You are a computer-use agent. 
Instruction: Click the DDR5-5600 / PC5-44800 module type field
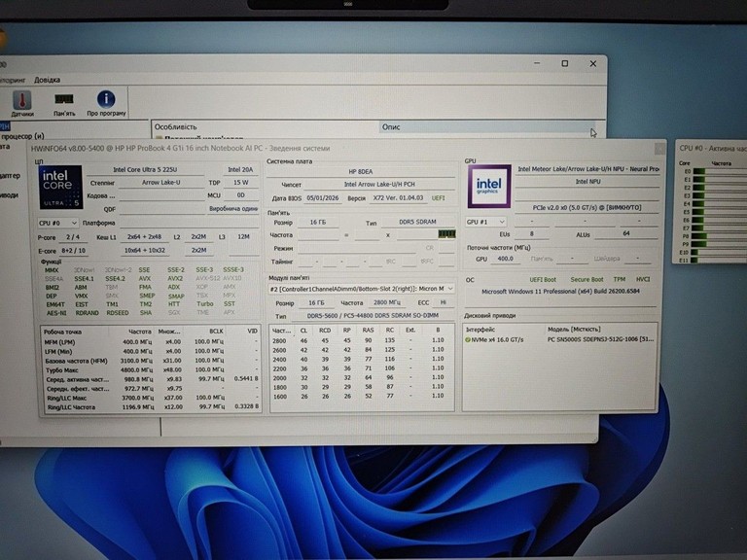coord(373,316)
